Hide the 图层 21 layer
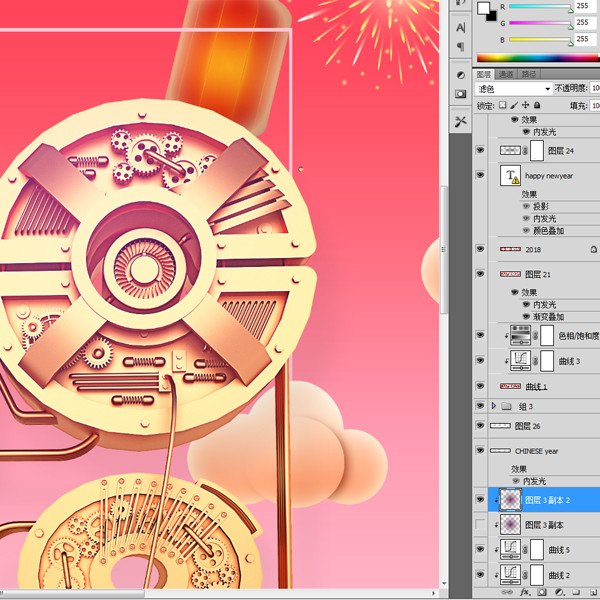 click(480, 274)
